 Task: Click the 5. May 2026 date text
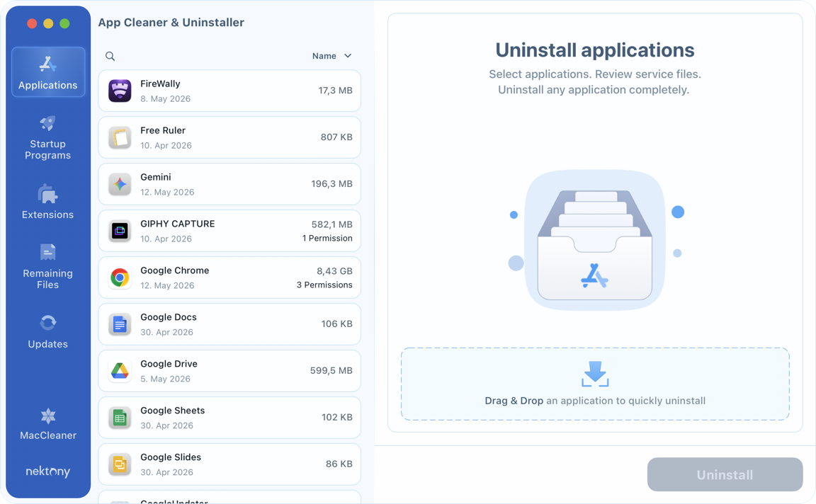point(166,379)
